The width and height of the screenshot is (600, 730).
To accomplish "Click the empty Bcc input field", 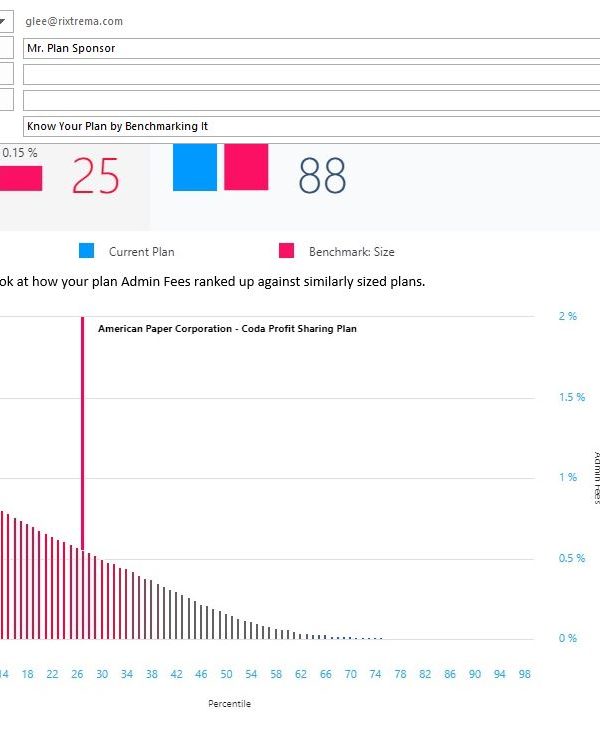I will click(x=300, y=100).
